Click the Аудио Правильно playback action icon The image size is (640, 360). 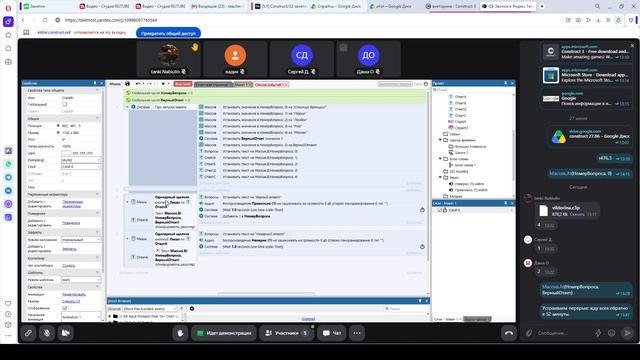201,203
